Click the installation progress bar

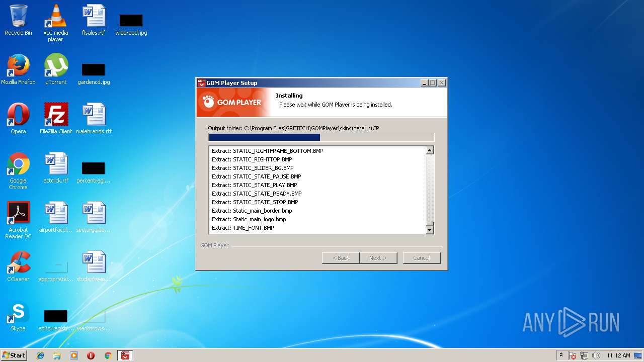point(321,137)
